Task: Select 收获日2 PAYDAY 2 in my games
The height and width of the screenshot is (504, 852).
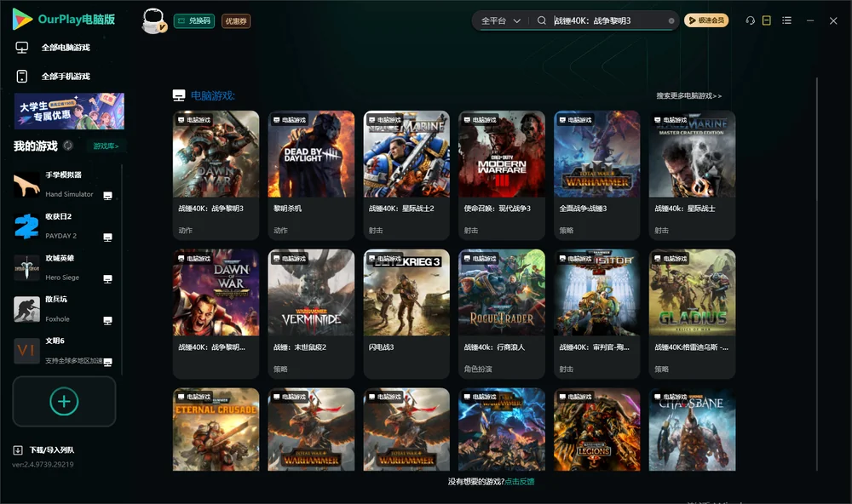Action: coord(64,226)
